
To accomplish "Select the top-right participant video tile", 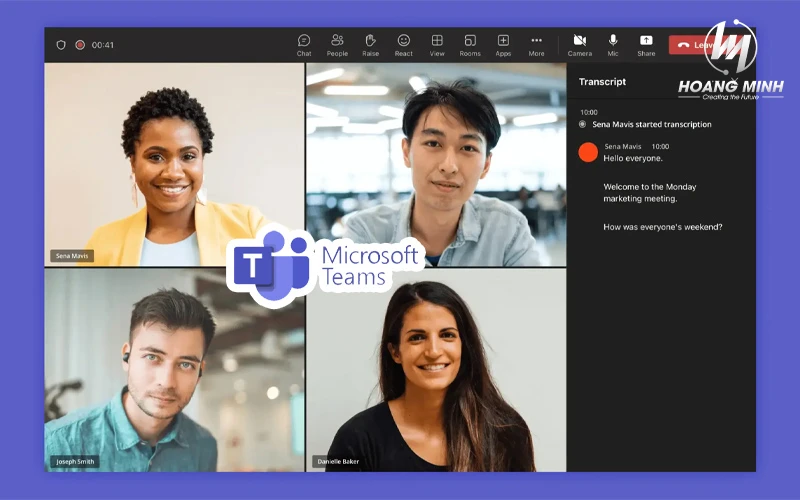I will (x=436, y=164).
